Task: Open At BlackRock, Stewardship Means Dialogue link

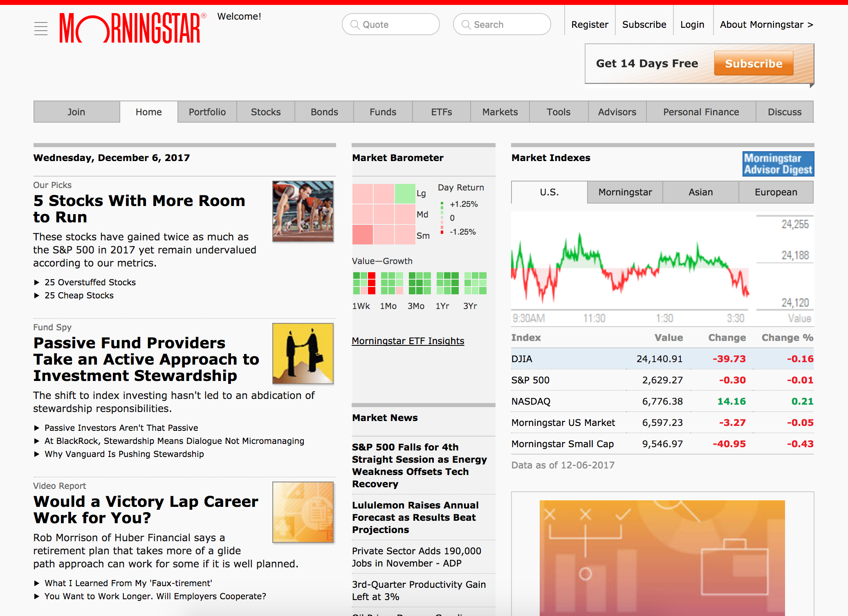Action: [174, 441]
